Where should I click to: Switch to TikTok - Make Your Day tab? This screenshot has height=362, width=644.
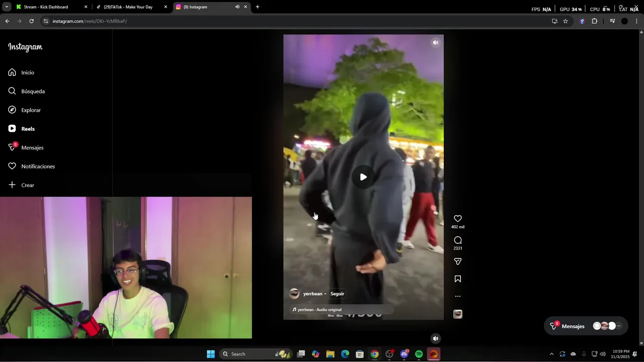tap(132, 7)
